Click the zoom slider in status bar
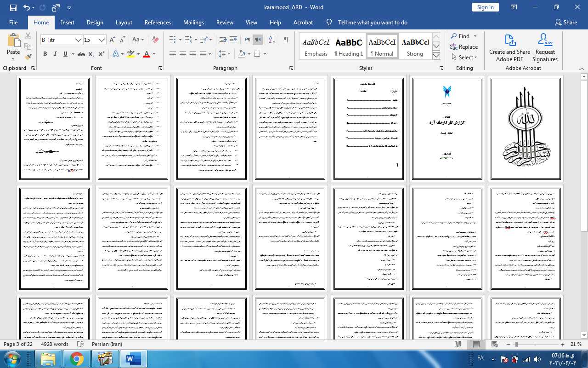This screenshot has width=588, height=368. [x=516, y=345]
